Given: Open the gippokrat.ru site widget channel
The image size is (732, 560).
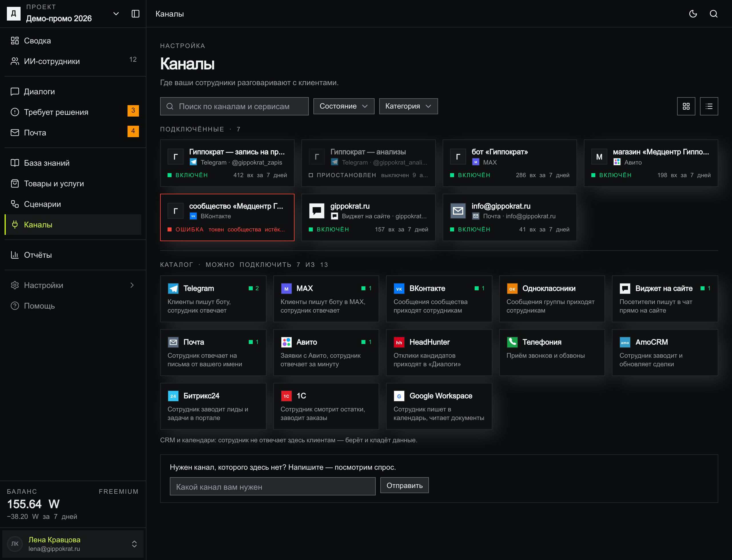Looking at the screenshot, I should point(368,217).
